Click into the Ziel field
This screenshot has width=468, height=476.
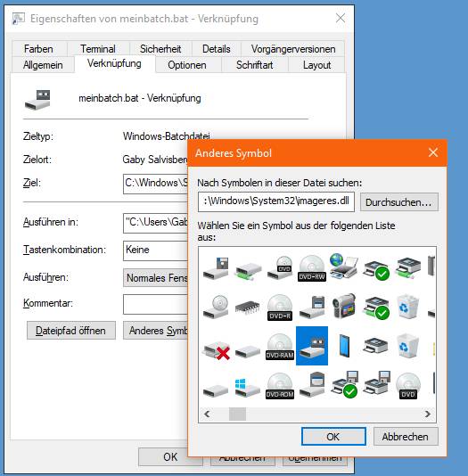click(x=156, y=184)
